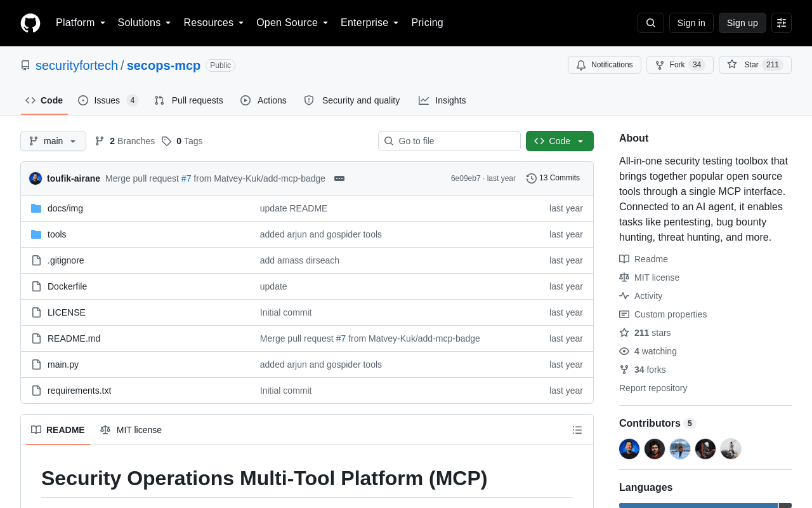Open second contributor avatar
The width and height of the screenshot is (812, 508).
click(655, 449)
